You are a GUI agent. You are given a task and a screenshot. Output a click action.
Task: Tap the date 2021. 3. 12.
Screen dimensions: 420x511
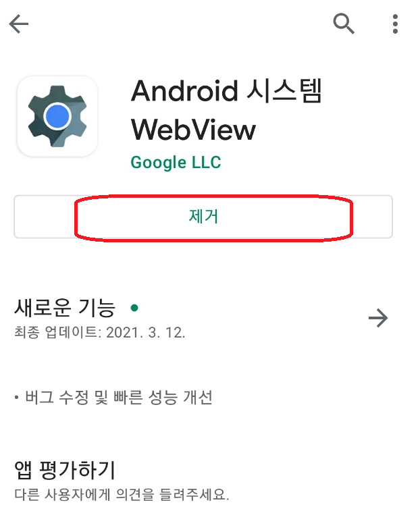pos(146,333)
